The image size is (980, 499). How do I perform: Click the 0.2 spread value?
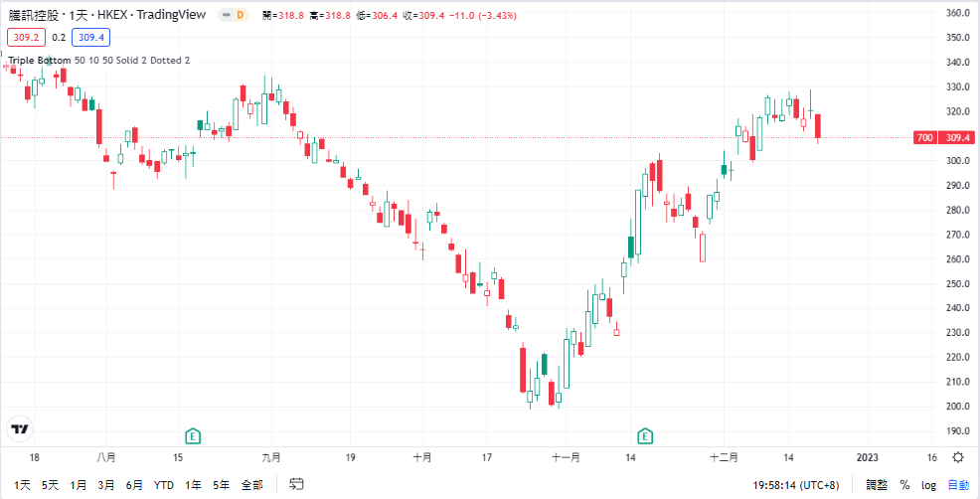tap(59, 38)
